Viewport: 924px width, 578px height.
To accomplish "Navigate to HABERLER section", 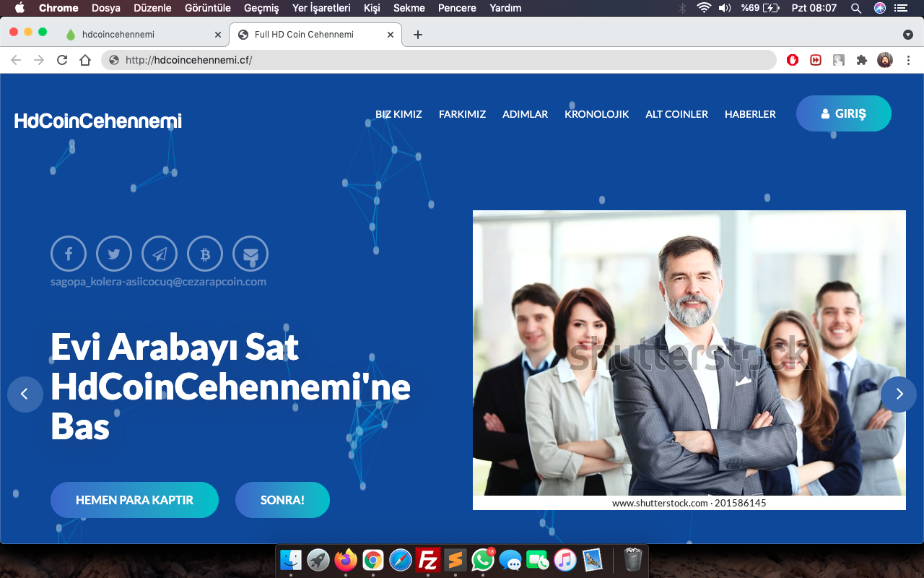I will [x=750, y=114].
